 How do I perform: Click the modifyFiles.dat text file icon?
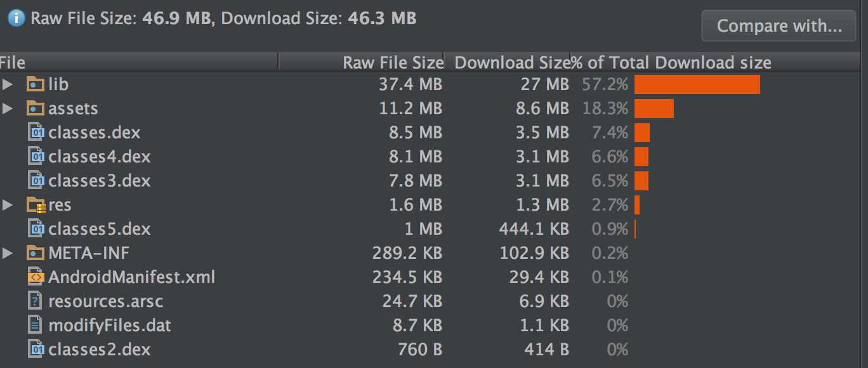coord(37,325)
